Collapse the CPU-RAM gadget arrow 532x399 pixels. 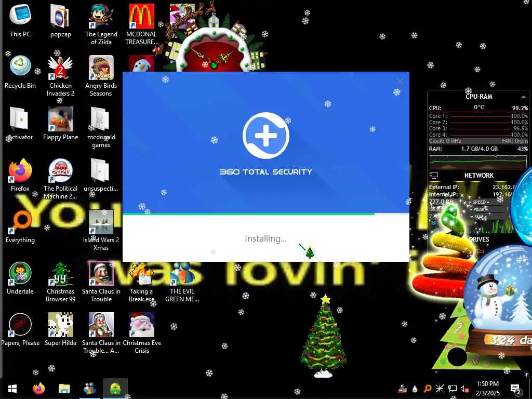tap(523, 97)
